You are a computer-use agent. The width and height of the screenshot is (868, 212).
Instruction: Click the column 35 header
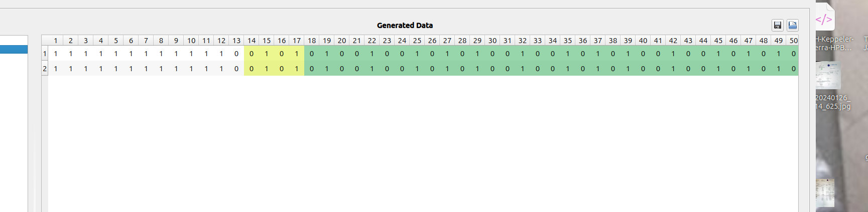coord(568,41)
